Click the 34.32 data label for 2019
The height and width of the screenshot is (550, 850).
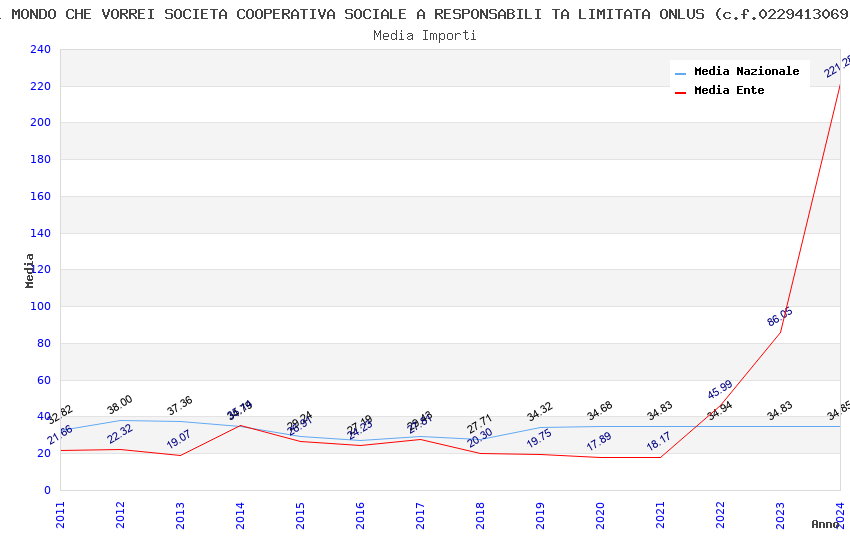pyautogui.click(x=539, y=411)
